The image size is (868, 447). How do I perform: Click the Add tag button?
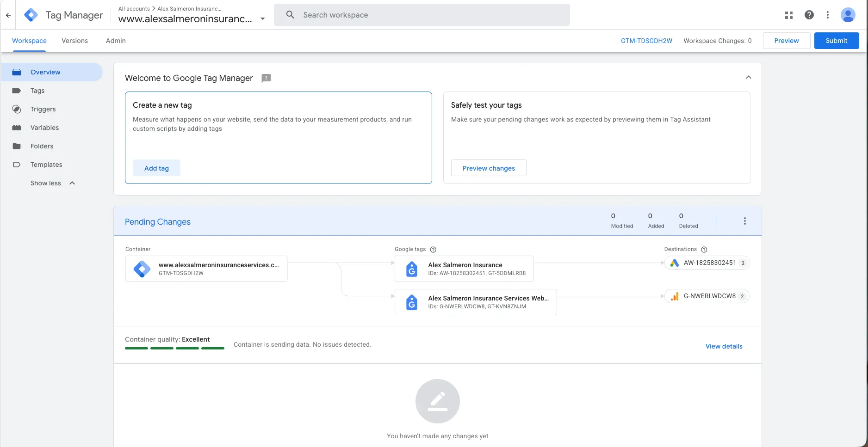156,168
